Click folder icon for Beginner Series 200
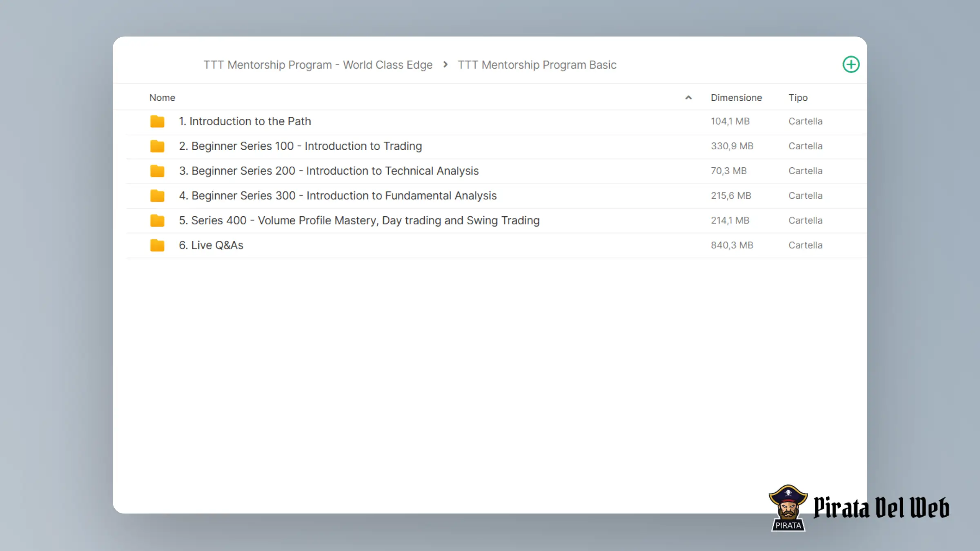Viewport: 980px width, 551px height. (x=157, y=171)
